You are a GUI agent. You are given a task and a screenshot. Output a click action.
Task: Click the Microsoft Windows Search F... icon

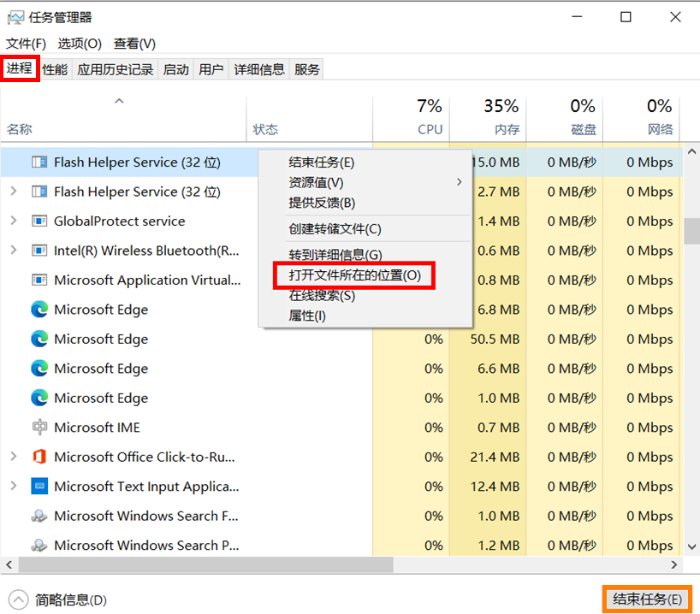tap(39, 516)
